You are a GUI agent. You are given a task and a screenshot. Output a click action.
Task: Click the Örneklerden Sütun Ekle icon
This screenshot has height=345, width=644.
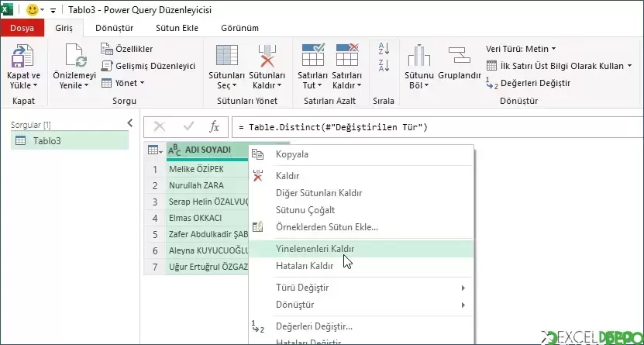coord(257,226)
